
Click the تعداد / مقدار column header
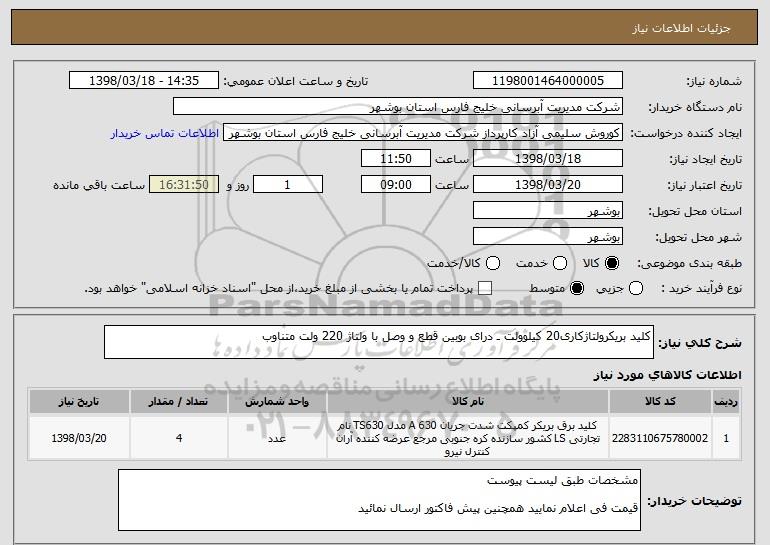pyautogui.click(x=179, y=402)
